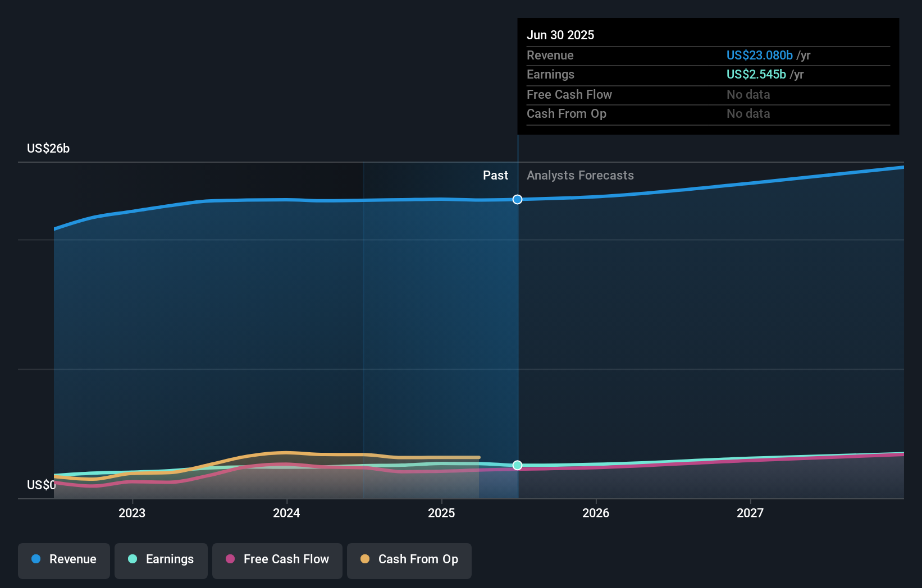Click the Past section label
This screenshot has height=588, width=922.
pyautogui.click(x=495, y=175)
